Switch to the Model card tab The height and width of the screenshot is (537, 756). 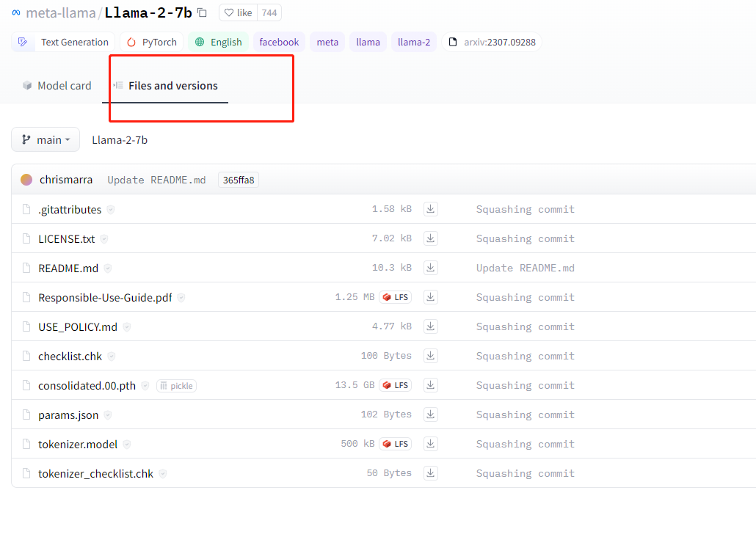pos(57,86)
